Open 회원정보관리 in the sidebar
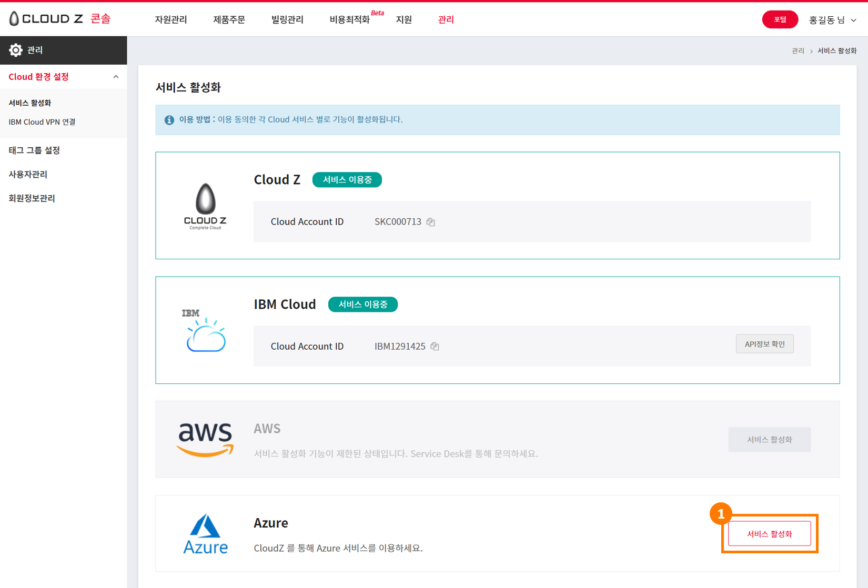Viewport: 868px width, 588px height. pyautogui.click(x=32, y=198)
